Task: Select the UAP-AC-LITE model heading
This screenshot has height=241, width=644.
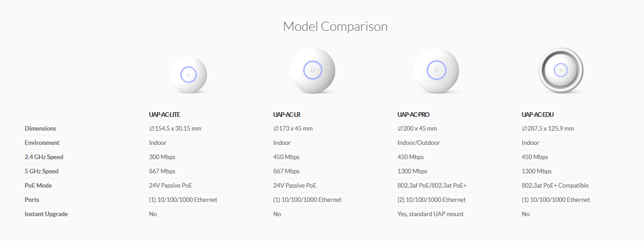Action: (168, 115)
